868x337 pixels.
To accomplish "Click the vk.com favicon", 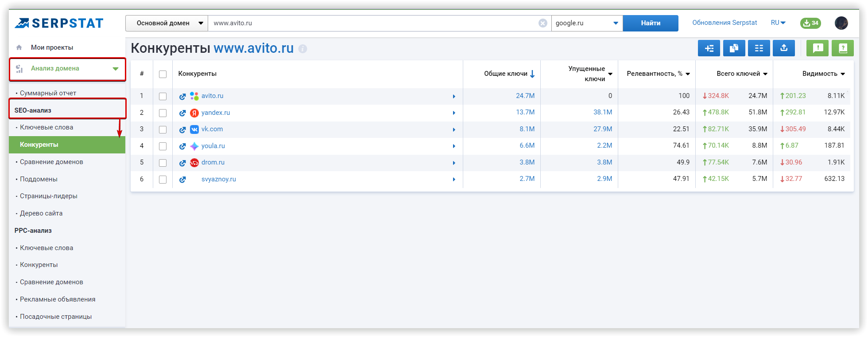I will pyautogui.click(x=194, y=129).
